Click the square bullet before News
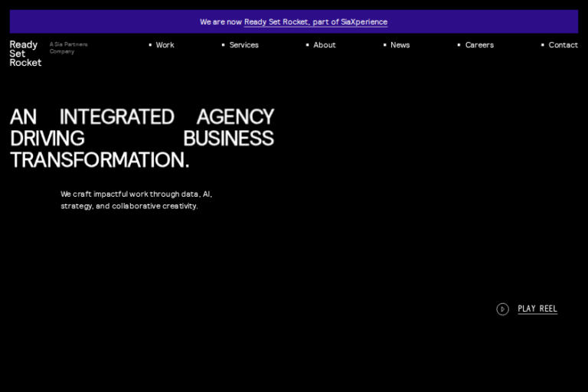Screen dimensions: 588x392 click(385, 45)
